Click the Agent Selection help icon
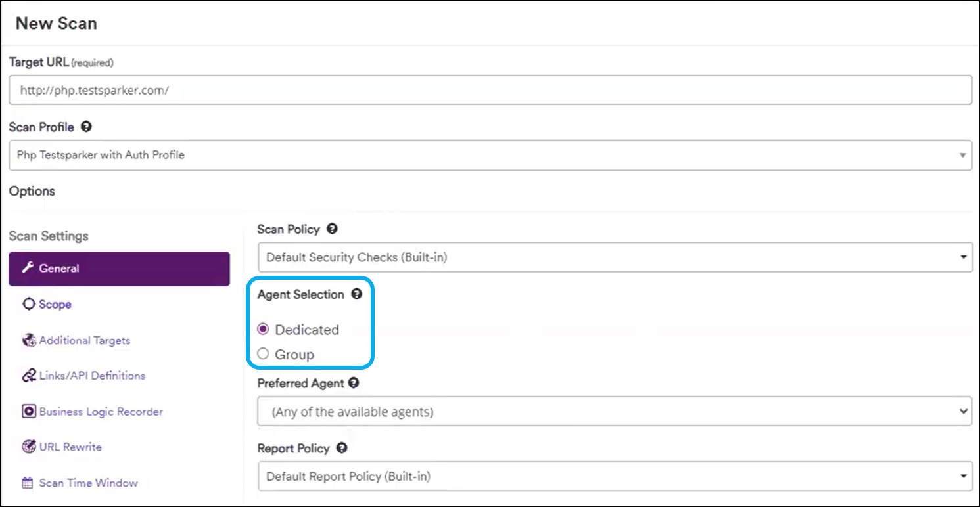Image resolution: width=980 pixels, height=507 pixels. coord(357,294)
